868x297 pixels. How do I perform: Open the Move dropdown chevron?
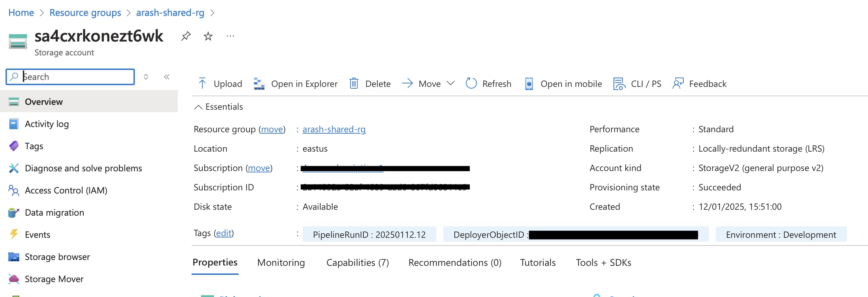(450, 83)
